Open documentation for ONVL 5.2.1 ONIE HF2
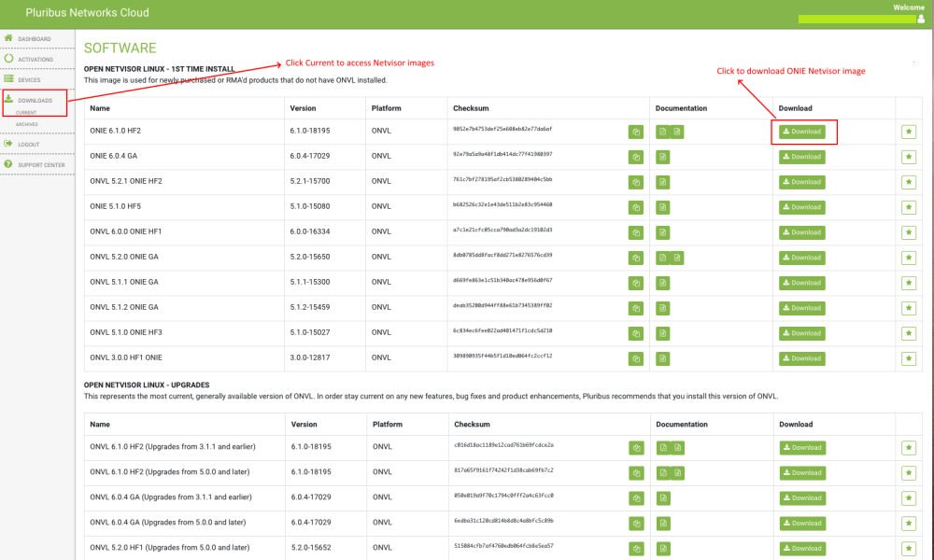Image resolution: width=934 pixels, height=560 pixels. (662, 182)
